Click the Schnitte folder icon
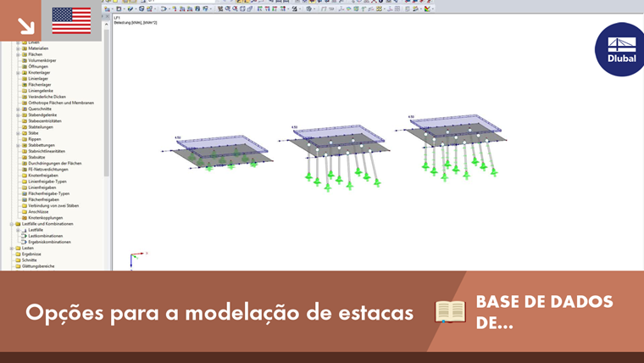The height and width of the screenshot is (363, 644). [18, 260]
